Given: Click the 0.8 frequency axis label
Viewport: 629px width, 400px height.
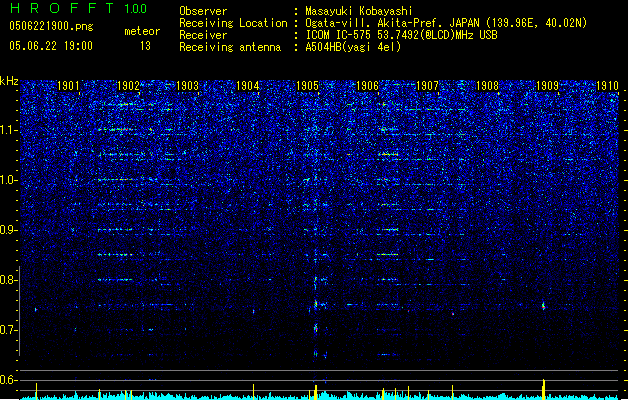Looking at the screenshot, I should coord(7,280).
